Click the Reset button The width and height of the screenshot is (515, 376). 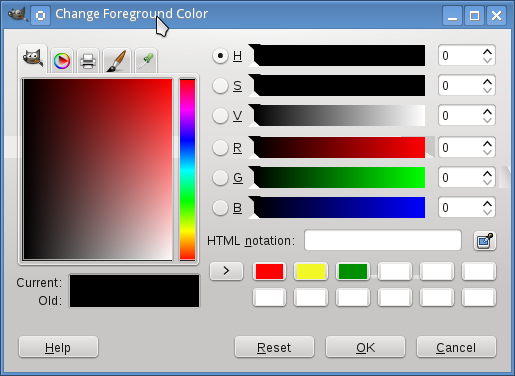click(274, 347)
